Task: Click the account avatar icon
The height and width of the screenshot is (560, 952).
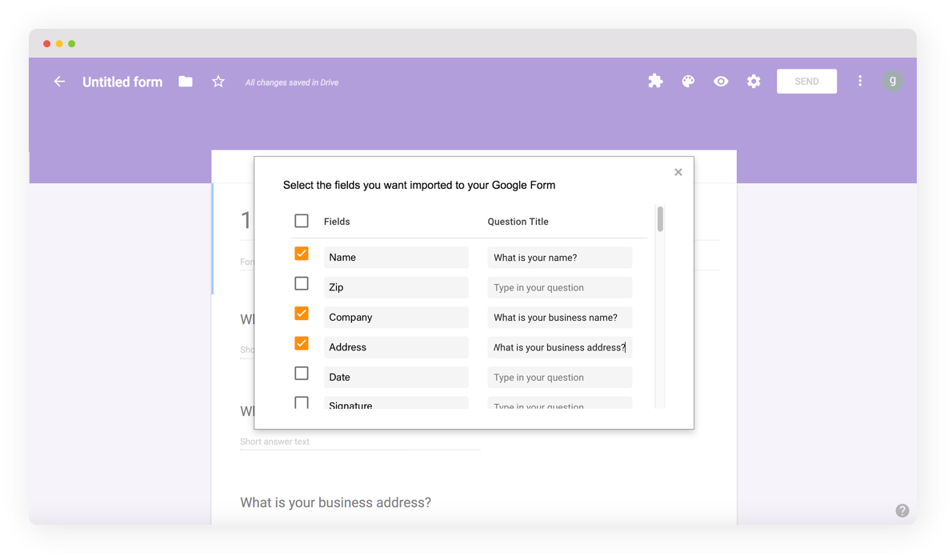Action: point(893,81)
